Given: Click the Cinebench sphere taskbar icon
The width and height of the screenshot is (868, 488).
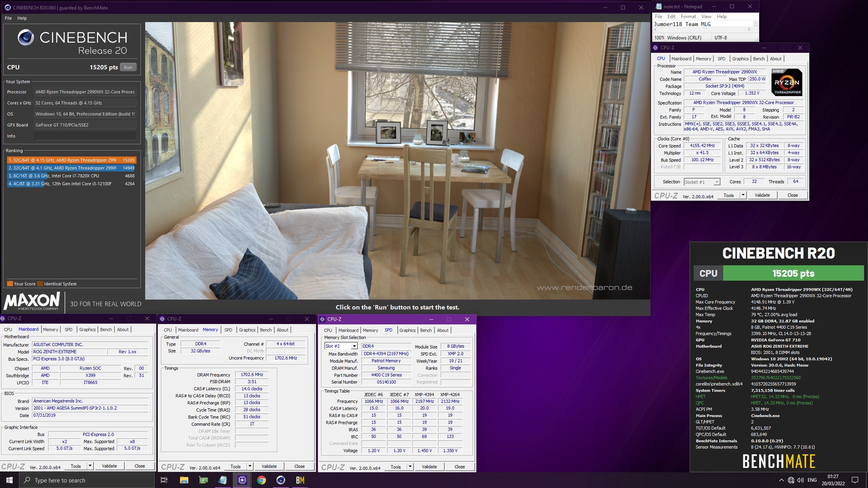Looking at the screenshot, I should [x=281, y=480].
